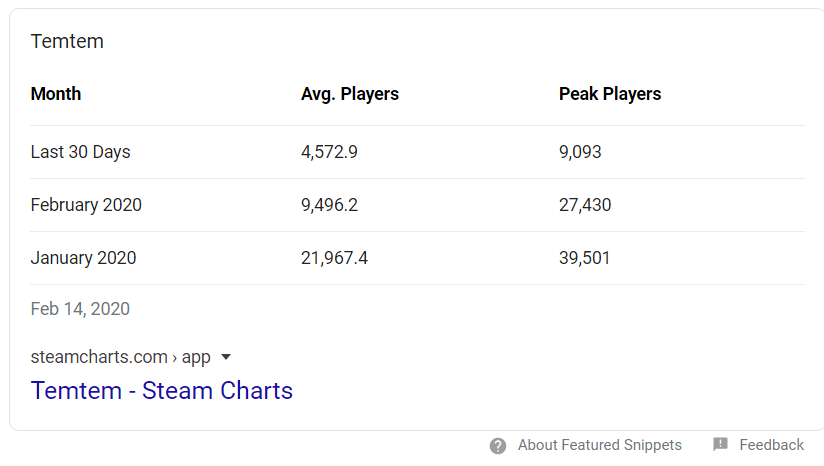Select the Temtem snippet heading
Viewport: 824px width, 466px height.
(67, 41)
